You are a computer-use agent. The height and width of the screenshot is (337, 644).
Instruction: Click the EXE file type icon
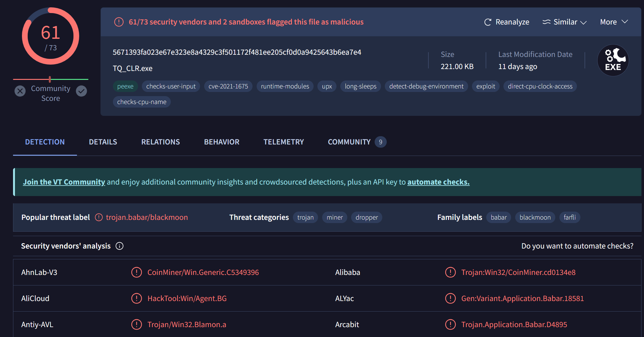[x=613, y=60]
